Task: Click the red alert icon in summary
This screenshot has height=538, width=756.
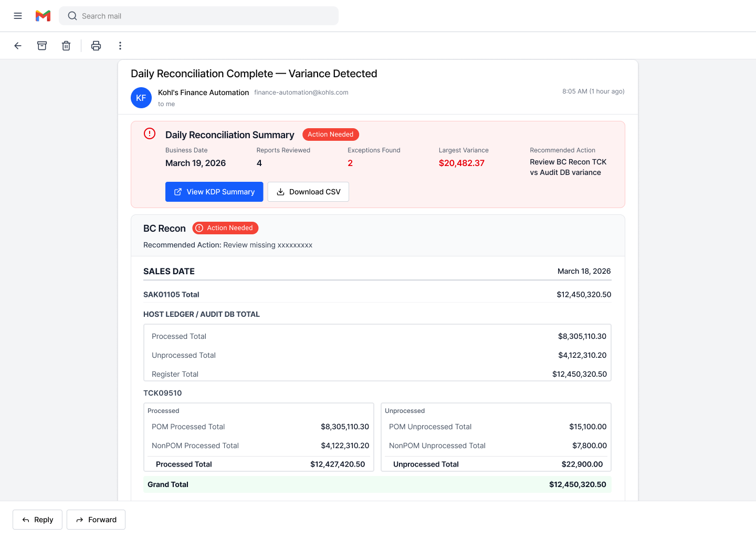Action: point(150,133)
